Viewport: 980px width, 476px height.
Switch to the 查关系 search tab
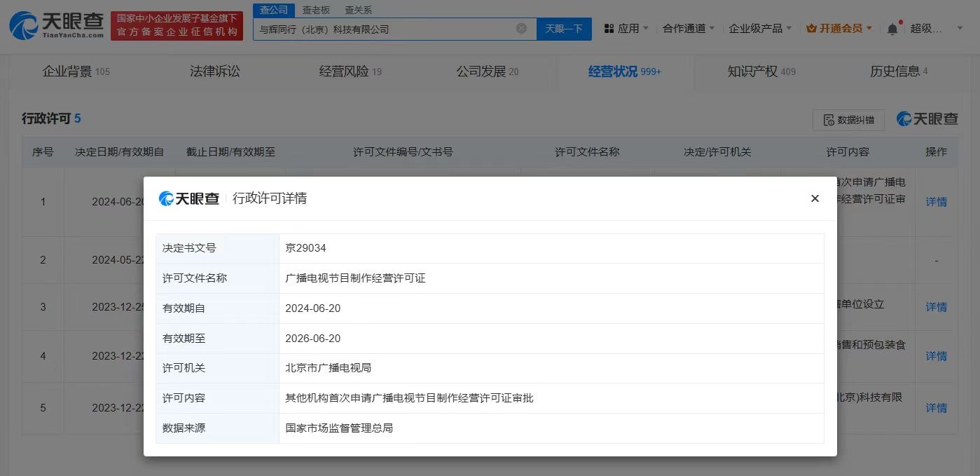point(359,11)
